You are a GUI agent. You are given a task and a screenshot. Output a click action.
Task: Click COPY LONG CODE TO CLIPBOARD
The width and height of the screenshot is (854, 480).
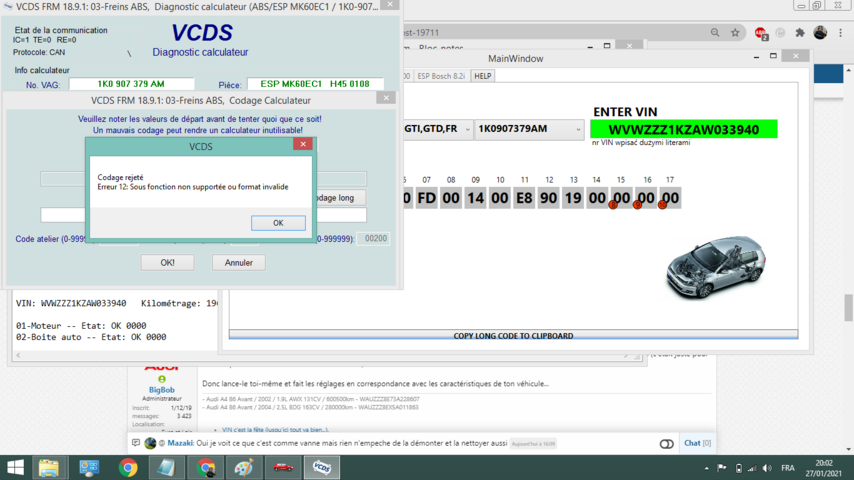click(513, 336)
